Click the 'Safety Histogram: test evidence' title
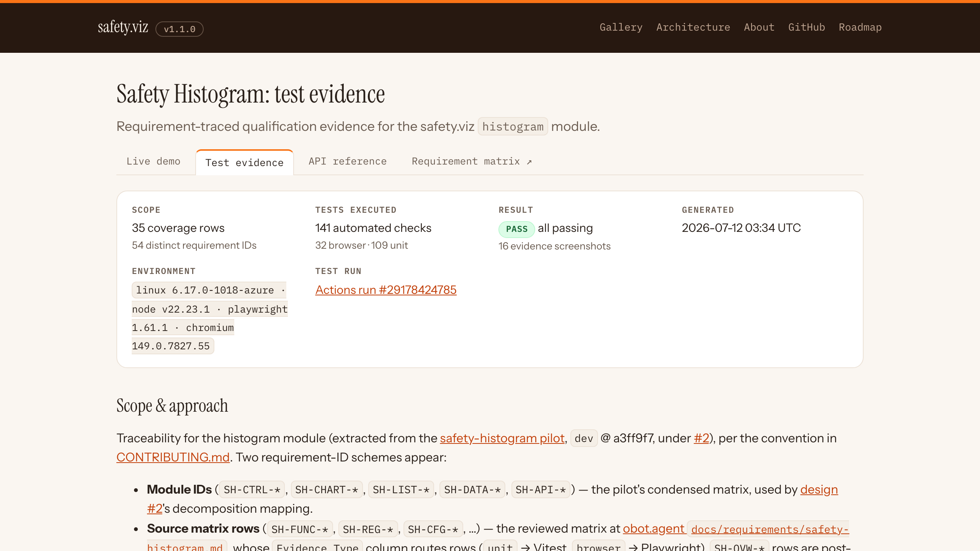 coord(251,94)
